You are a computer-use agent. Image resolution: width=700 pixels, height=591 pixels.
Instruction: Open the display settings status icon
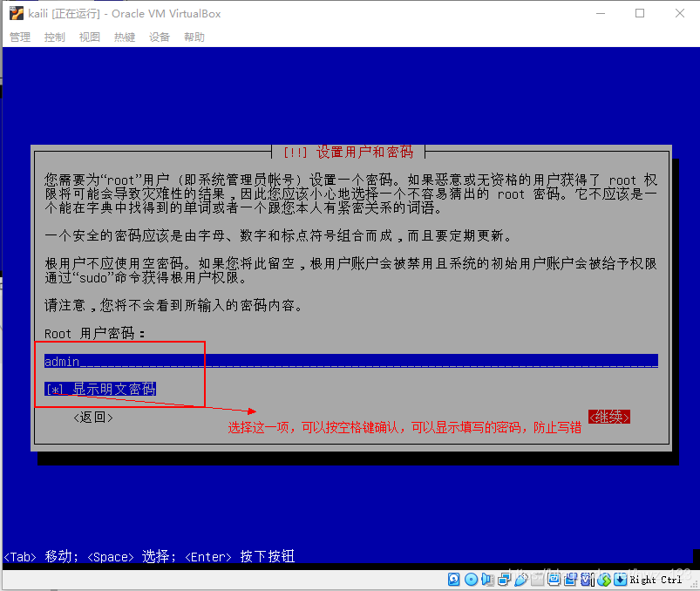pos(554,580)
